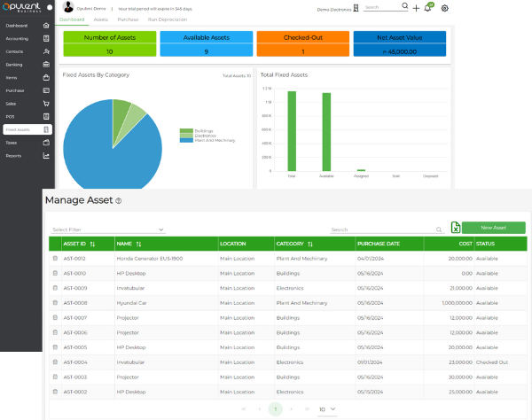The height and width of the screenshot is (420, 532).
Task: Click the help icon beside Manage Asset
Action: (x=118, y=201)
